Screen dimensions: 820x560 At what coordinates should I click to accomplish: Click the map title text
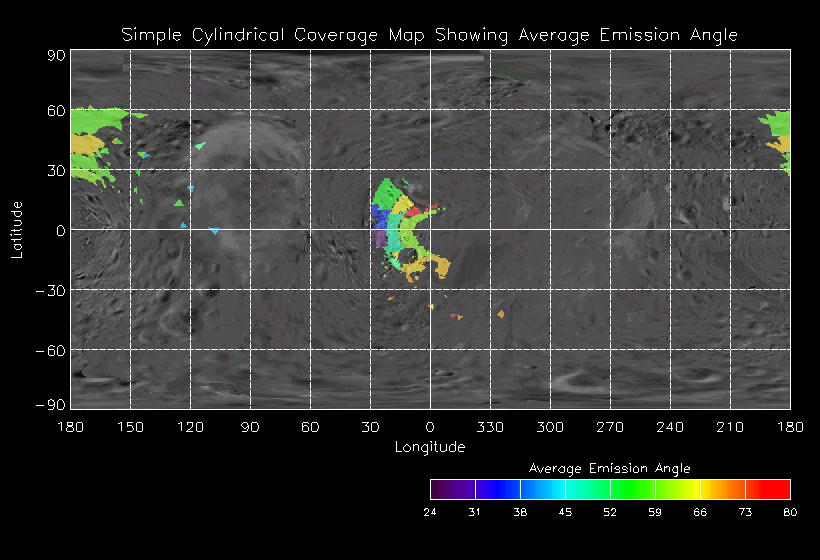[429, 35]
